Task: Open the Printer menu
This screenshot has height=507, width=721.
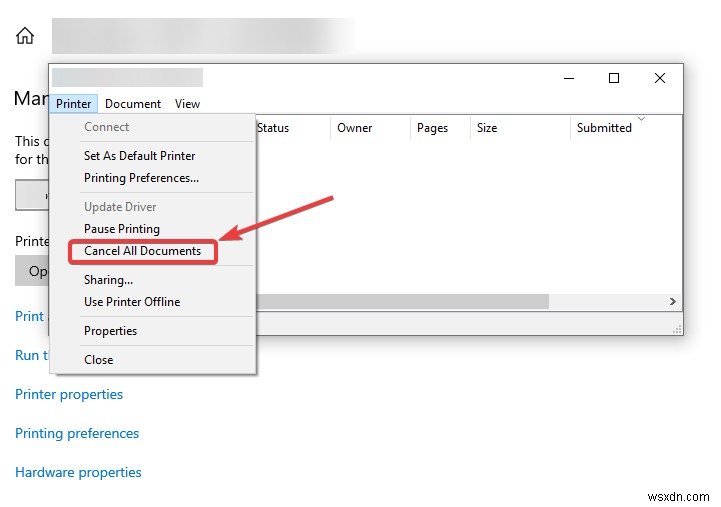Action: 74,104
